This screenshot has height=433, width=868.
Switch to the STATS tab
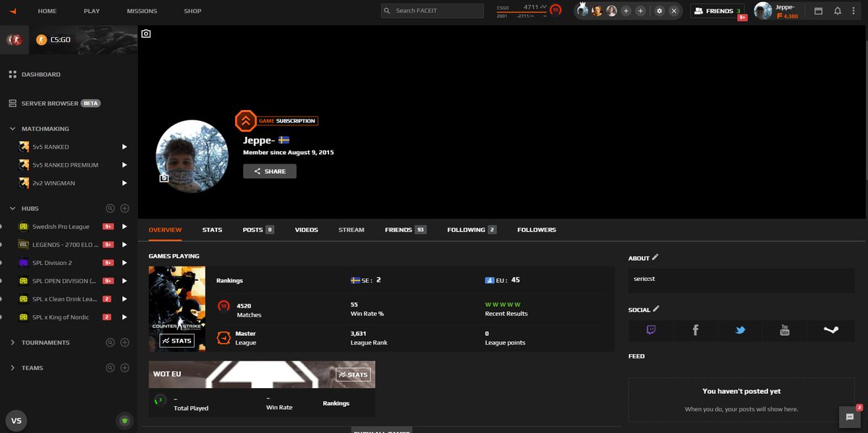tap(212, 230)
